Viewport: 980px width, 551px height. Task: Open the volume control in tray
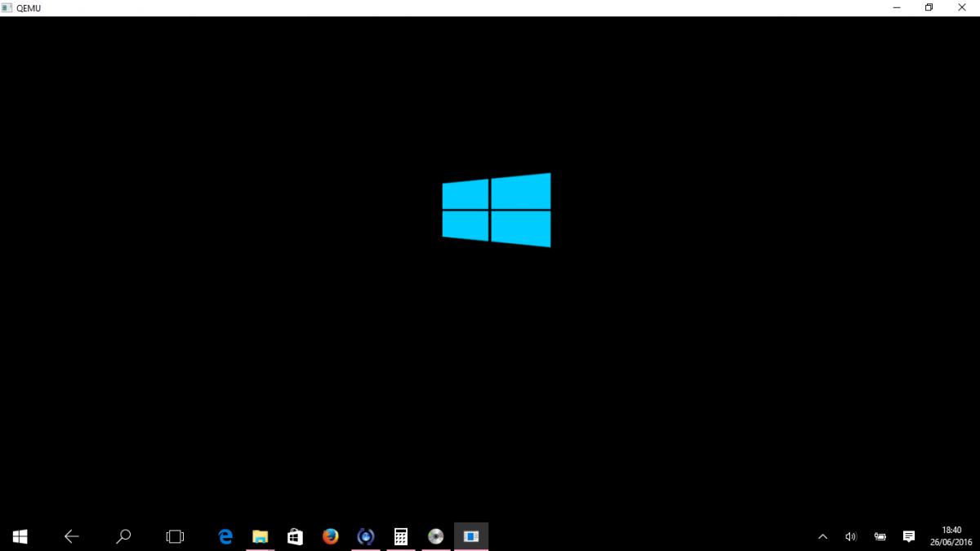point(851,536)
